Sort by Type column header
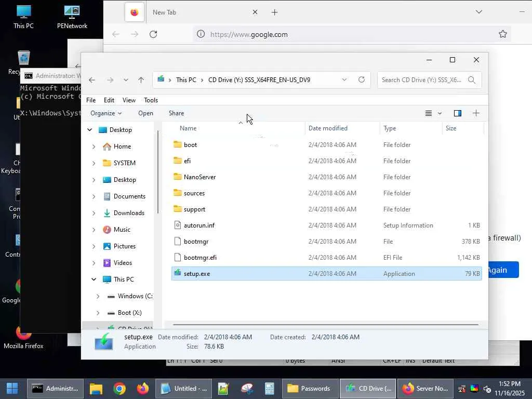This screenshot has width=532, height=399. pyautogui.click(x=390, y=128)
